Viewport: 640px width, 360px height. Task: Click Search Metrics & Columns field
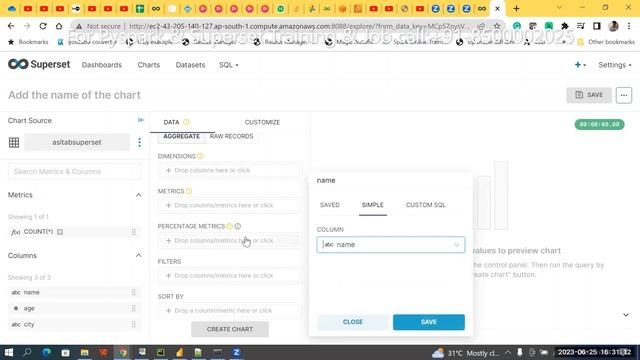pyautogui.click(x=75, y=171)
